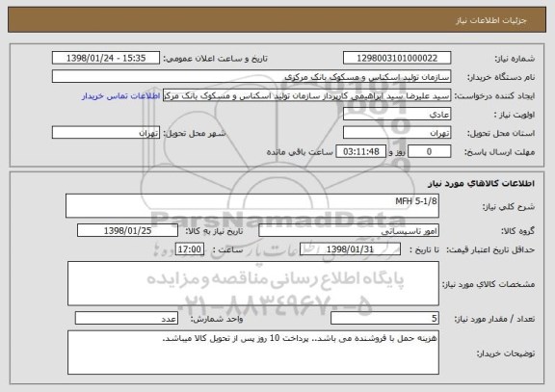Click the شهر محل تحویل field showing تهران

(106, 133)
